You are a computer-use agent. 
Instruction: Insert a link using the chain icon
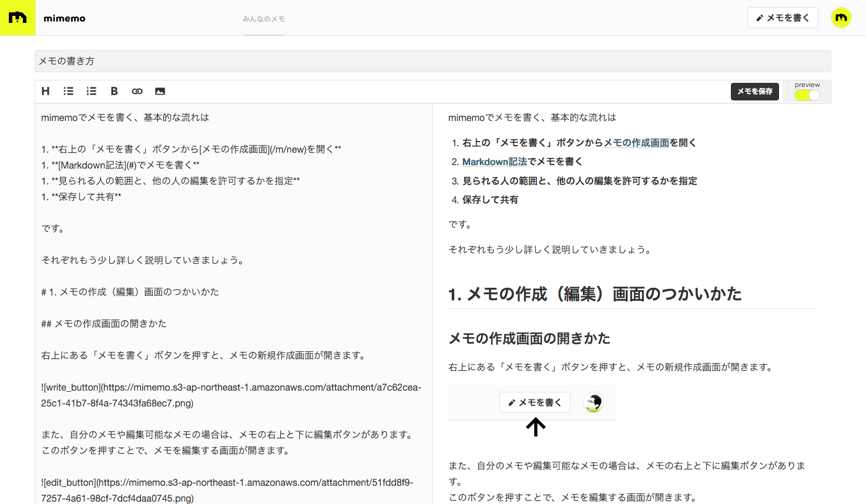[137, 91]
